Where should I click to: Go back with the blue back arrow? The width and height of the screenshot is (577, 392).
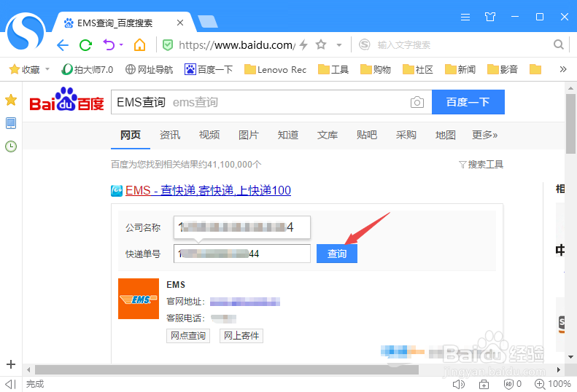63,45
